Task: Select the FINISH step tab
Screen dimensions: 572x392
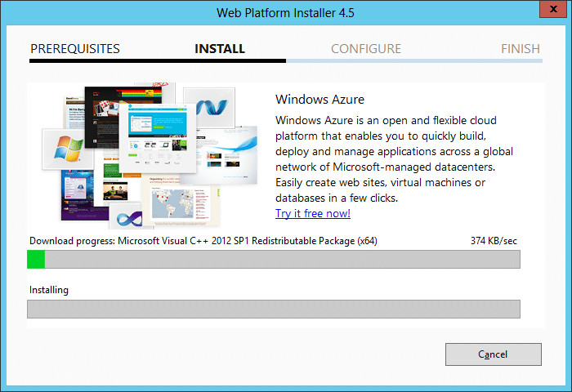Action: [x=521, y=48]
